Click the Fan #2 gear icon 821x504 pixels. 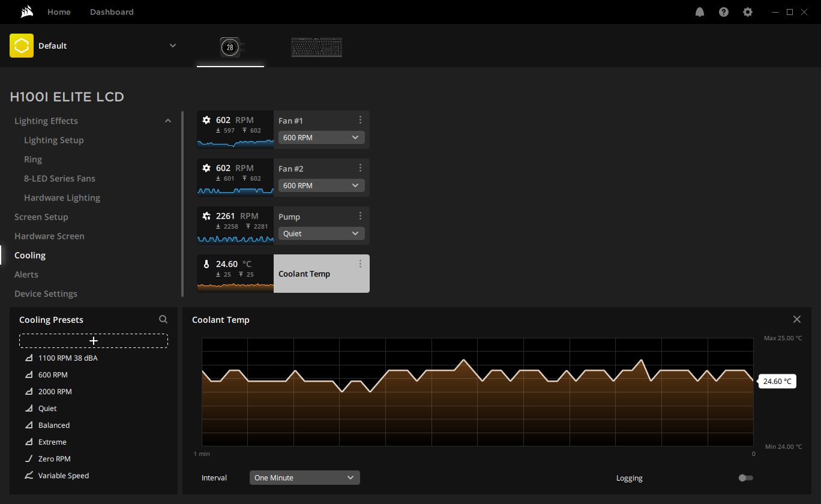pos(206,168)
